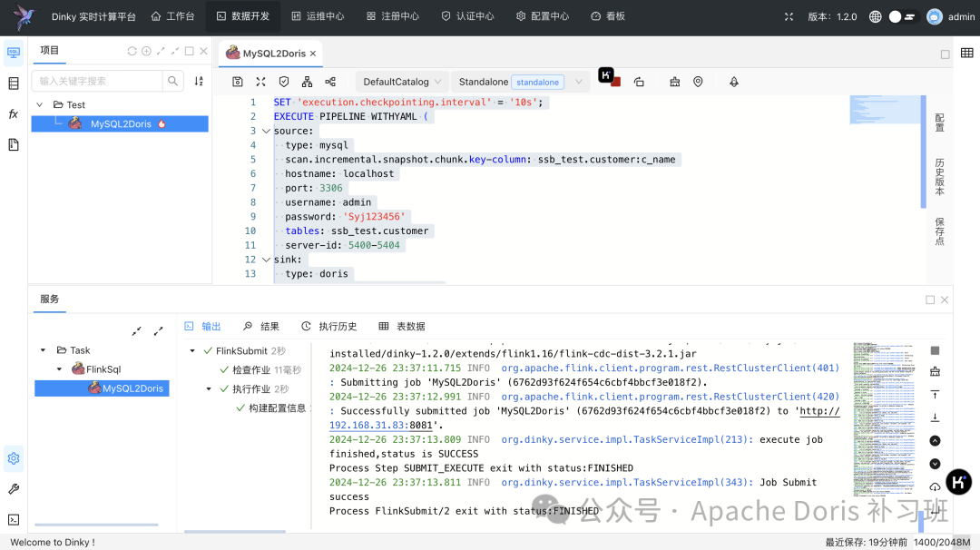Viewport: 980px width, 550px height.
Task: Jump to top of log output
Action: pos(935,395)
